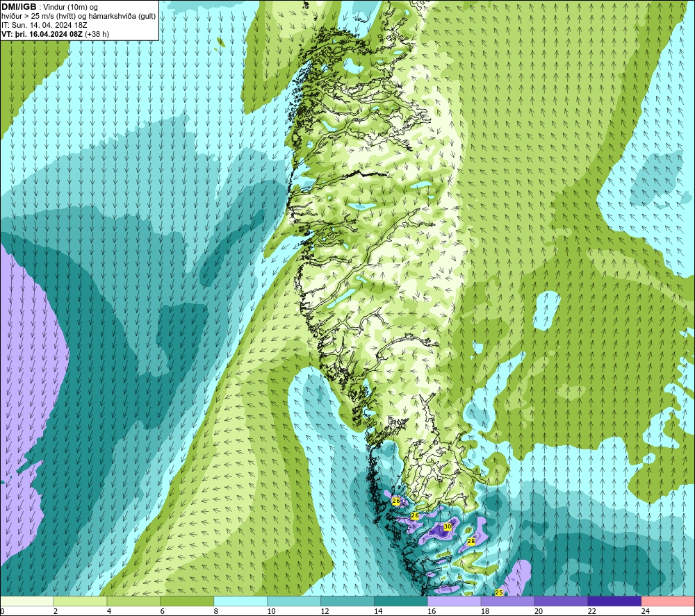This screenshot has height=616, width=695.
Task: Click the legend scale number 10
Action: coord(271,611)
